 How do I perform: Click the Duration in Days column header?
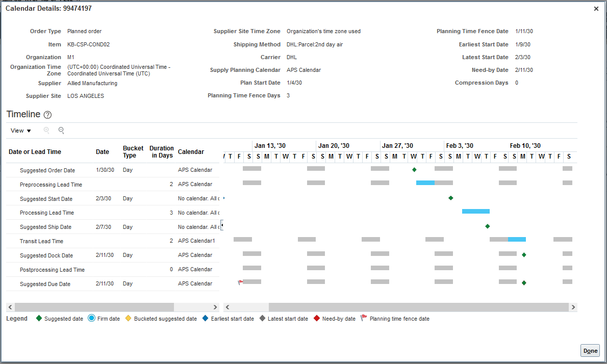(161, 151)
